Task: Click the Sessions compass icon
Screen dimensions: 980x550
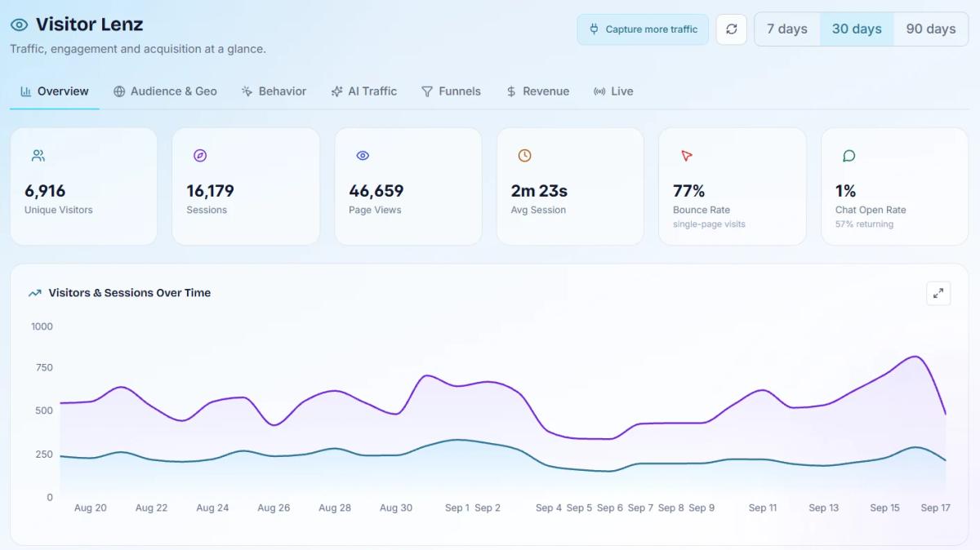Action: (x=200, y=155)
